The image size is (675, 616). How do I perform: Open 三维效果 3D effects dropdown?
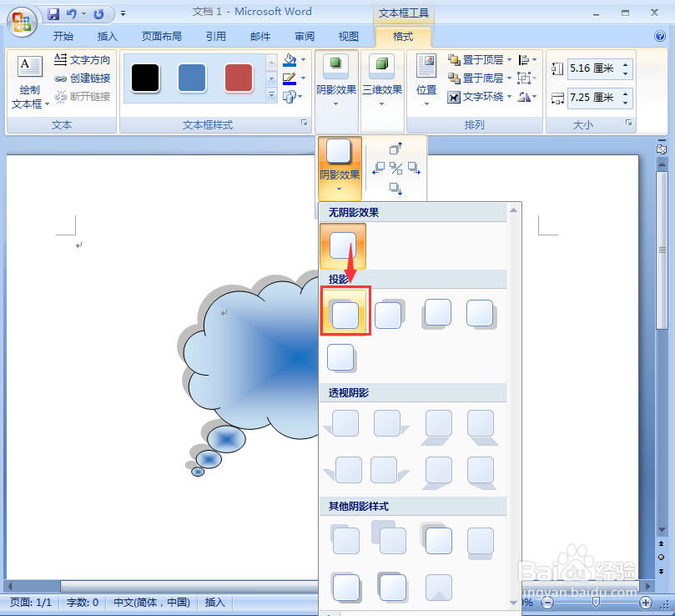[382, 82]
